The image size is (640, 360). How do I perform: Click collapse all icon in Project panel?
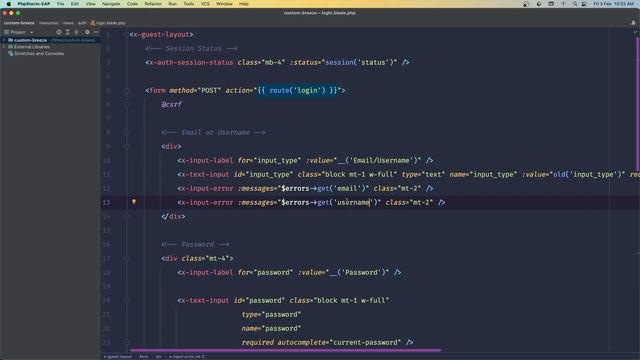[x=76, y=32]
